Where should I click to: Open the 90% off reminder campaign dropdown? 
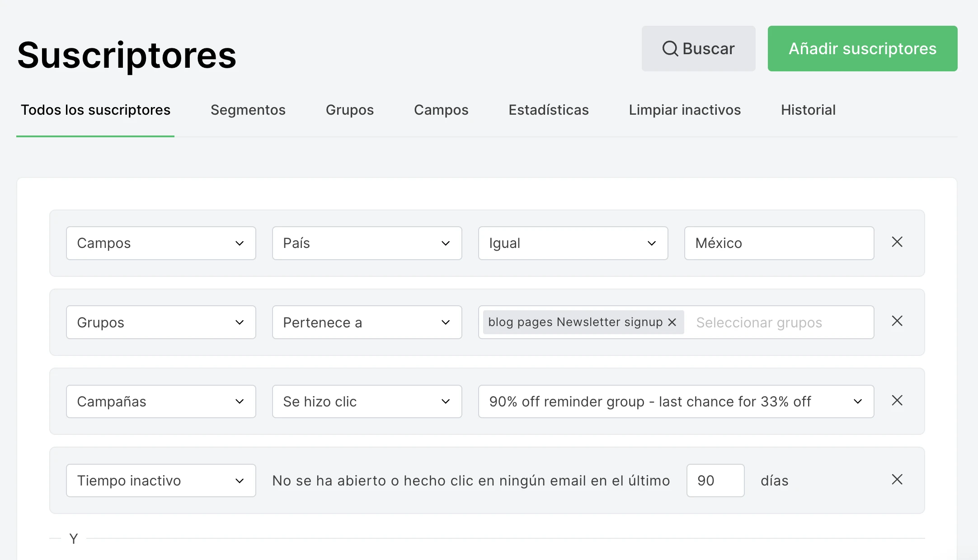point(676,401)
